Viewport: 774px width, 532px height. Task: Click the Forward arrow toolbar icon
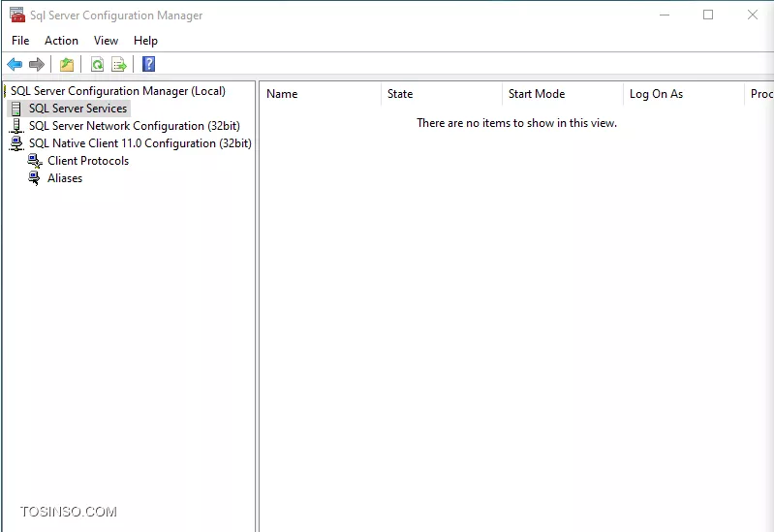[x=37, y=64]
